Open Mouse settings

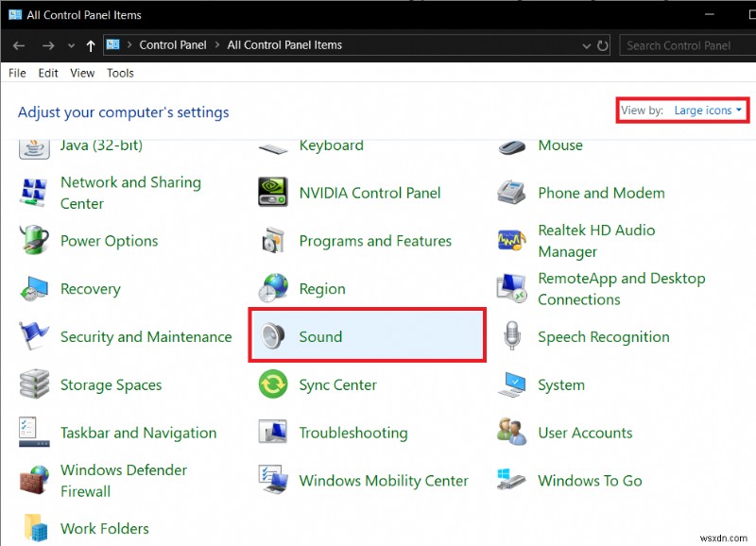(560, 145)
